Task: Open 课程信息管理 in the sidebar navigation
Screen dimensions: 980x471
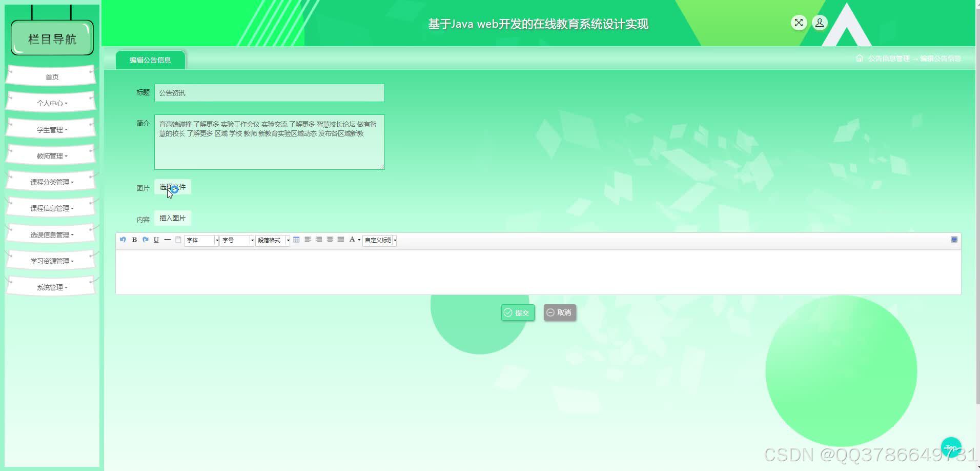Action: 51,208
